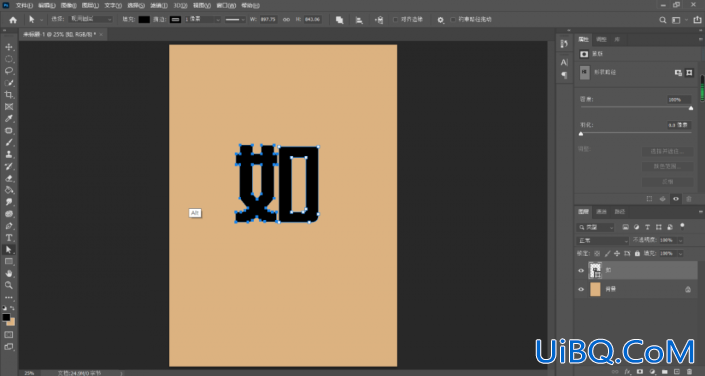Open layer filter kind dropdown

[595, 228]
